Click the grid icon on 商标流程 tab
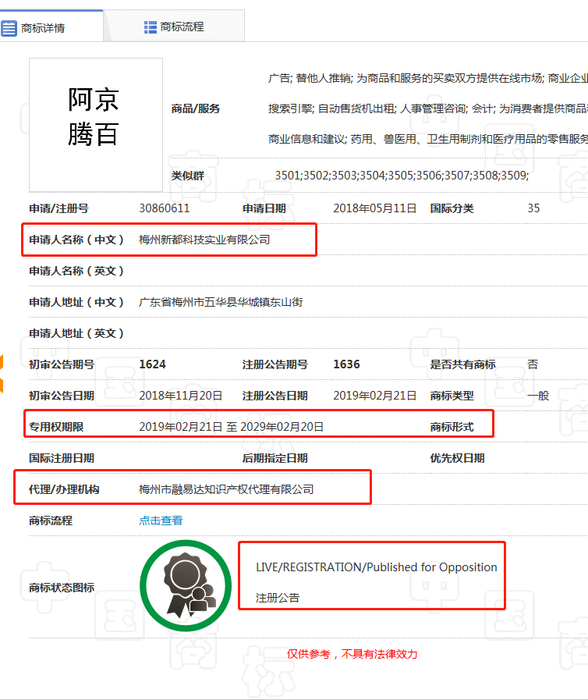The height and width of the screenshot is (700, 588). pos(151,27)
